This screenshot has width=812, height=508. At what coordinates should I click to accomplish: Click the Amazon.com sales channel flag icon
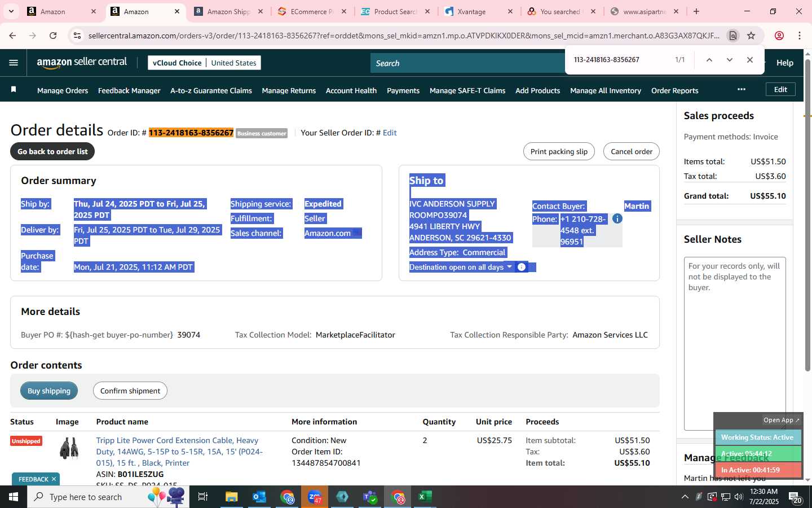[x=357, y=233]
